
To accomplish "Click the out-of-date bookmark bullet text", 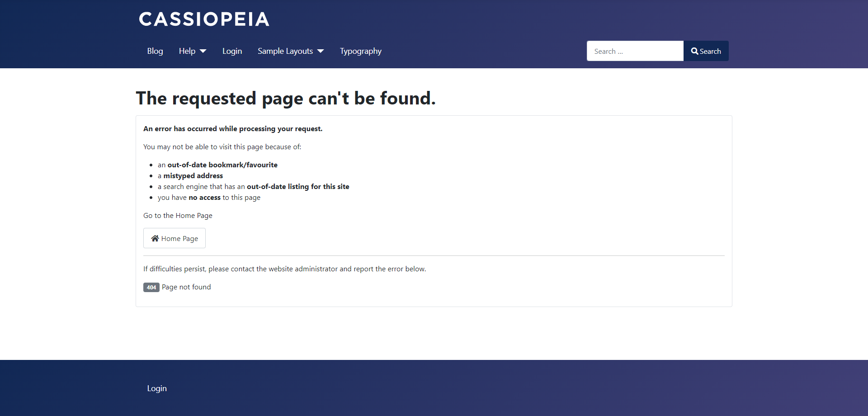I will (218, 165).
